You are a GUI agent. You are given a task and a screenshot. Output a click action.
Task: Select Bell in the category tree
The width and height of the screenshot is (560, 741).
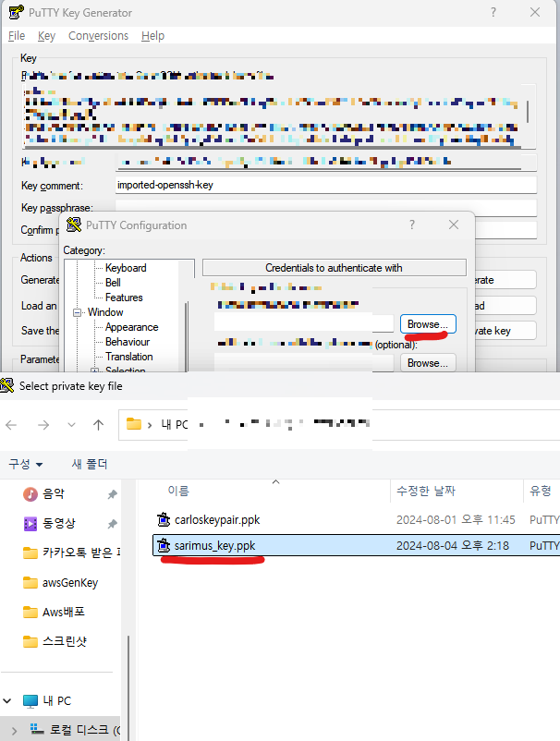(x=113, y=283)
